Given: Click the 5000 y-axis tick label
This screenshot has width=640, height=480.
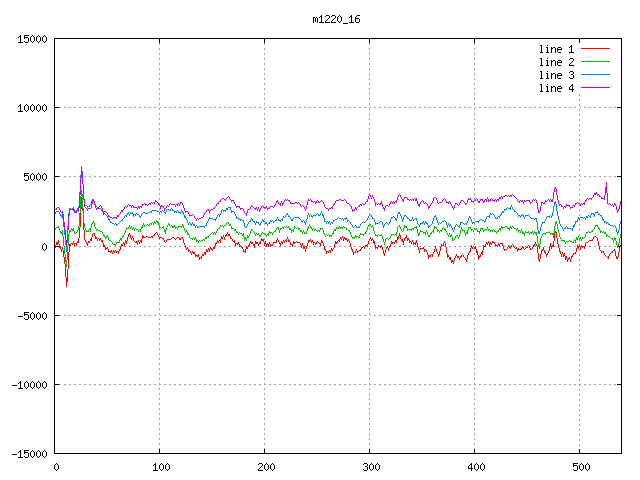Looking at the screenshot, I should [x=34, y=177].
